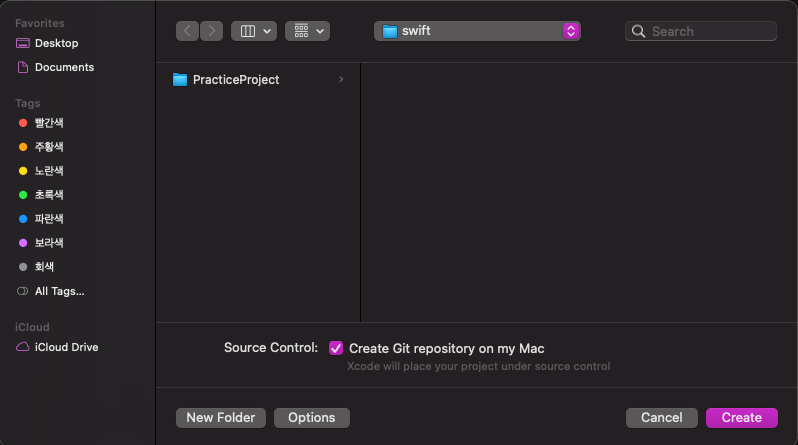798x445 pixels.
Task: Click the group-by grid icon
Action: pyautogui.click(x=301, y=31)
